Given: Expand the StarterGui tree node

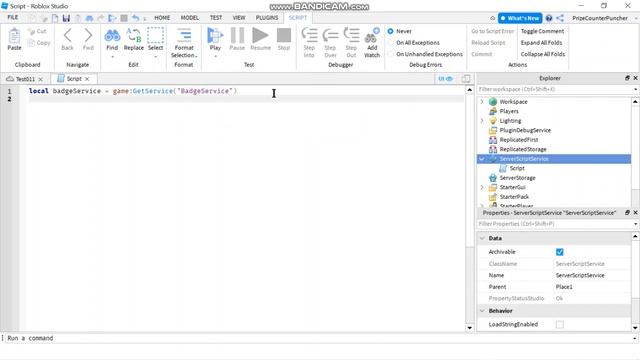Looking at the screenshot, I should pos(482,187).
